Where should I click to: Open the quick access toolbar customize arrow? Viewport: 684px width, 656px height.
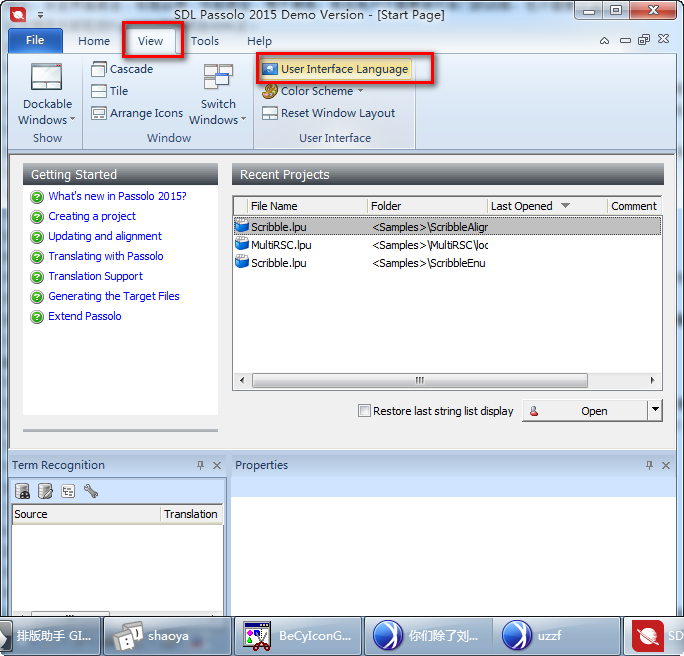(41, 15)
